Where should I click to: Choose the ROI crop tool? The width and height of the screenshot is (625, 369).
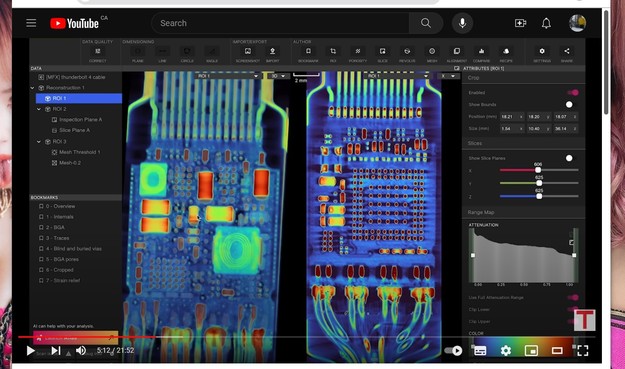coord(333,51)
